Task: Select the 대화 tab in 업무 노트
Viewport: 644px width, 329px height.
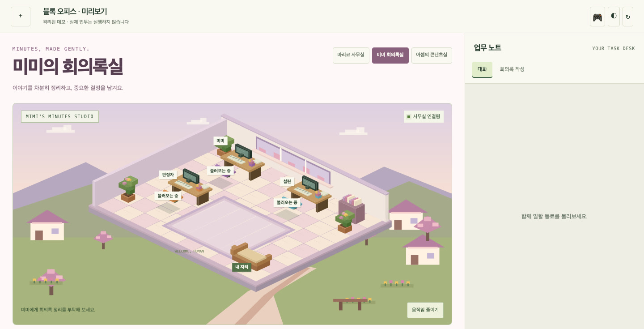Action: 482,69
